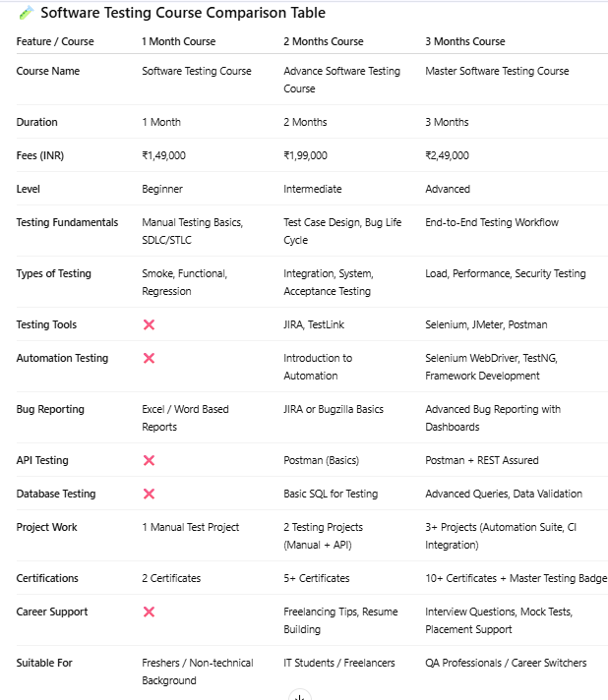Select the 'Master Software Testing Course' cell
The width and height of the screenshot is (608, 700).
pos(497,71)
